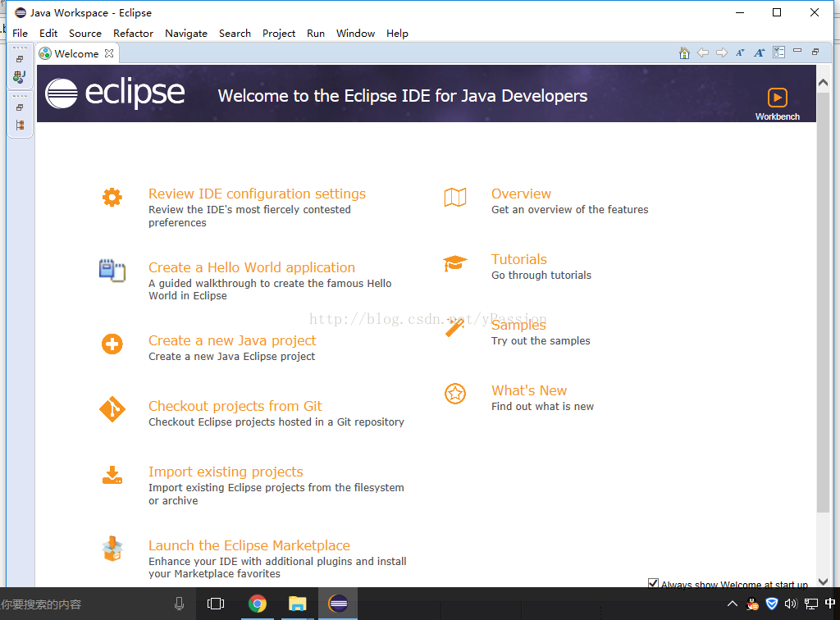Click the Navigate back arrow icon

pos(703,52)
